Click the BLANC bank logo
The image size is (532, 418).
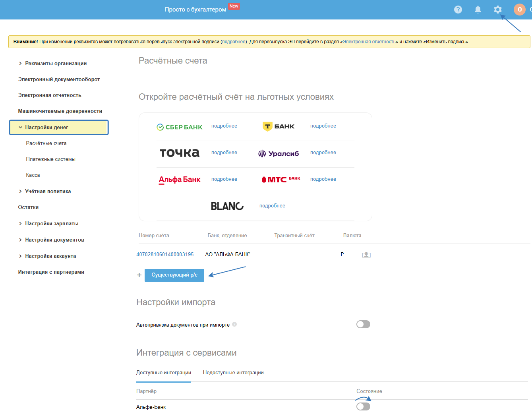pos(227,206)
